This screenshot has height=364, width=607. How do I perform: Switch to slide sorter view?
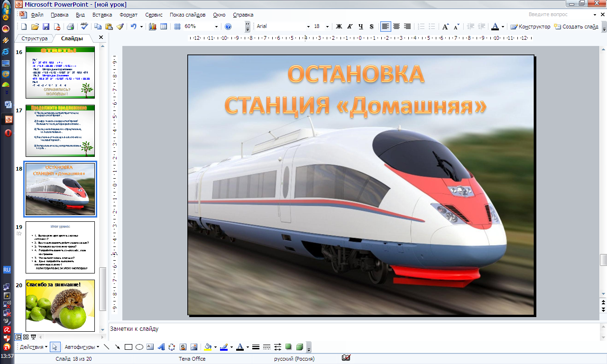point(26,337)
